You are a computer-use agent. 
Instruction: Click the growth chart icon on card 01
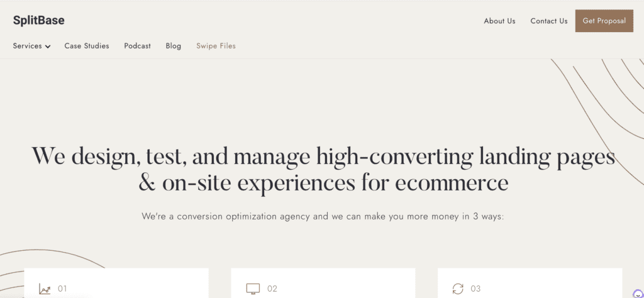click(45, 289)
